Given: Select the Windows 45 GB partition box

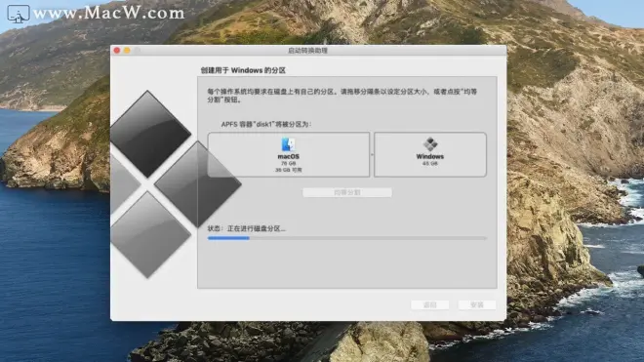Looking at the screenshot, I should coord(430,154).
